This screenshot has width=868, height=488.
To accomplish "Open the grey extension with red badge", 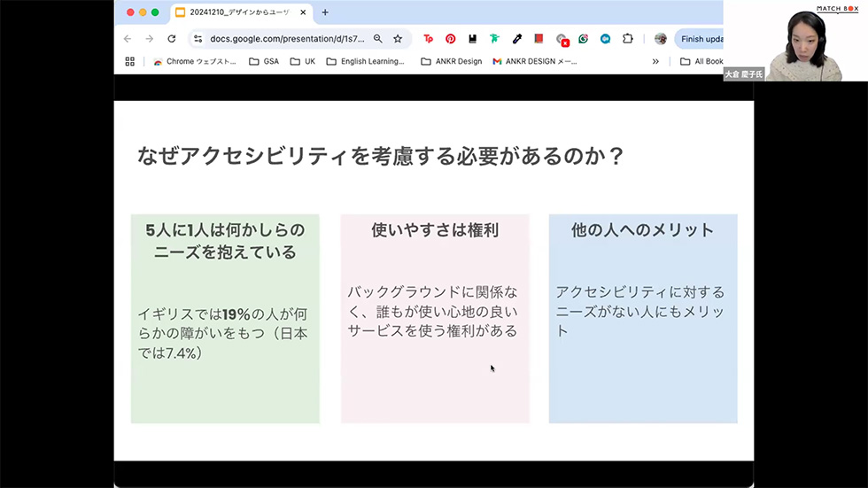I will pos(562,40).
